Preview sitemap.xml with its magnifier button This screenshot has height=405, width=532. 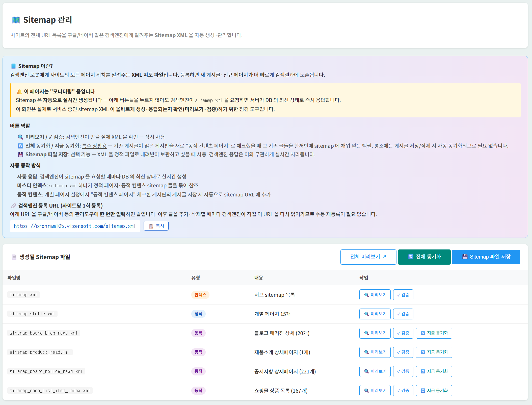click(x=375, y=295)
